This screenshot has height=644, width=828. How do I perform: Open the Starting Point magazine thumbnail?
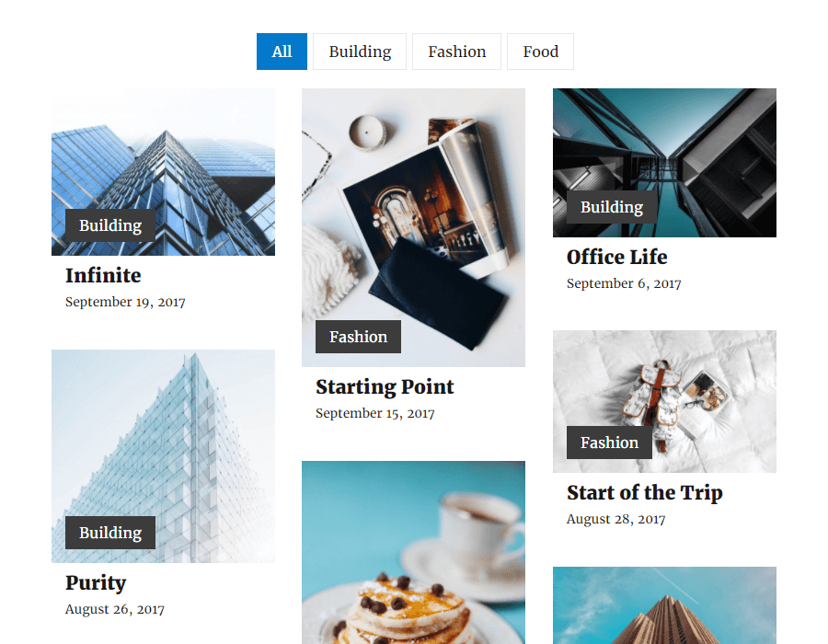[413, 227]
